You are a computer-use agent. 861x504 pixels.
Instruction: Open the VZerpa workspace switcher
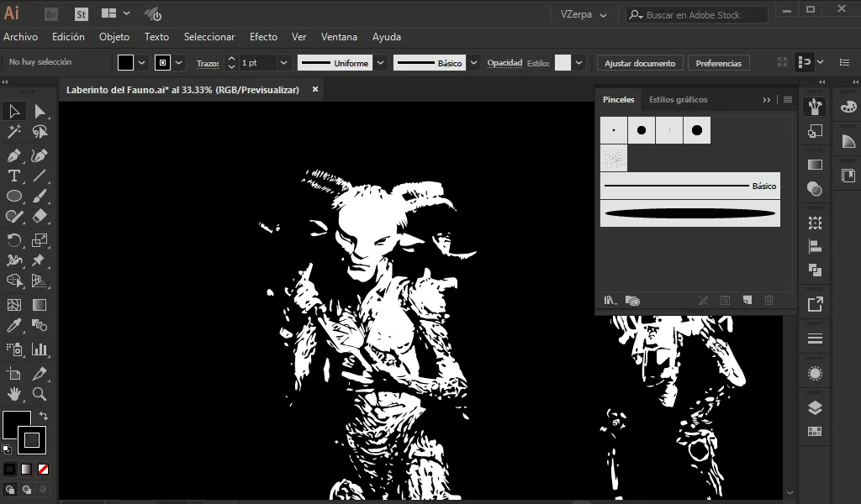pos(584,15)
